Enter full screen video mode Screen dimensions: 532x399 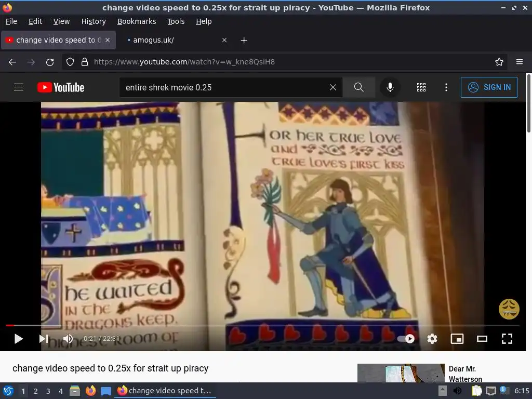click(x=507, y=339)
